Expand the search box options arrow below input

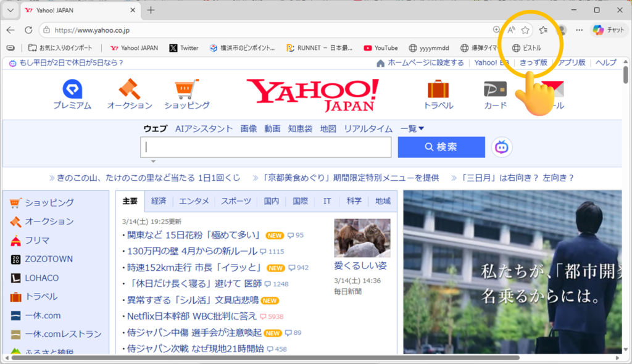(x=153, y=162)
